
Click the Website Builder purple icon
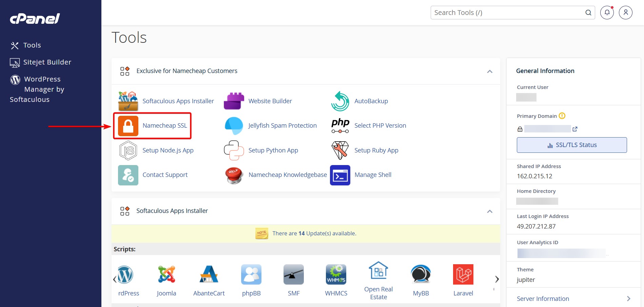[x=234, y=101]
